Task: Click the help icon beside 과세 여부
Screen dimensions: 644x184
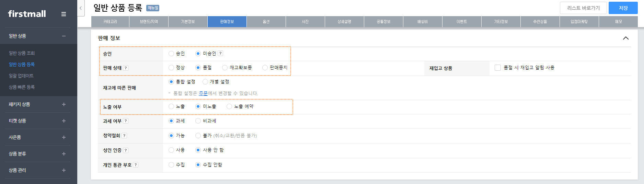Action: click(126, 121)
